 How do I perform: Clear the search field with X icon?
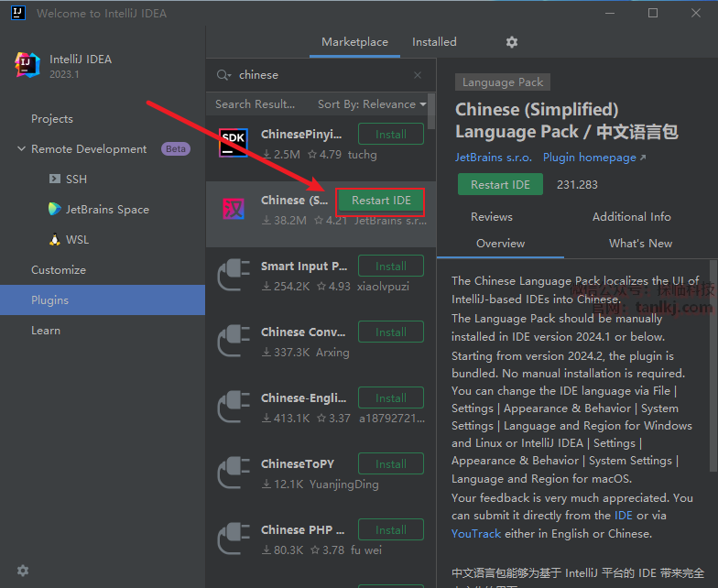(419, 75)
